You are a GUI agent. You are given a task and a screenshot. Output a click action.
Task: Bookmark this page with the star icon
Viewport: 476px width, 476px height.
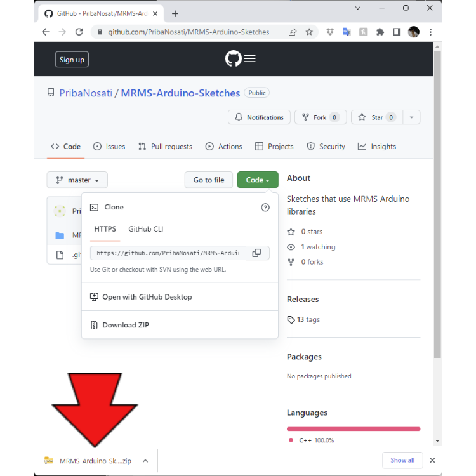(309, 32)
